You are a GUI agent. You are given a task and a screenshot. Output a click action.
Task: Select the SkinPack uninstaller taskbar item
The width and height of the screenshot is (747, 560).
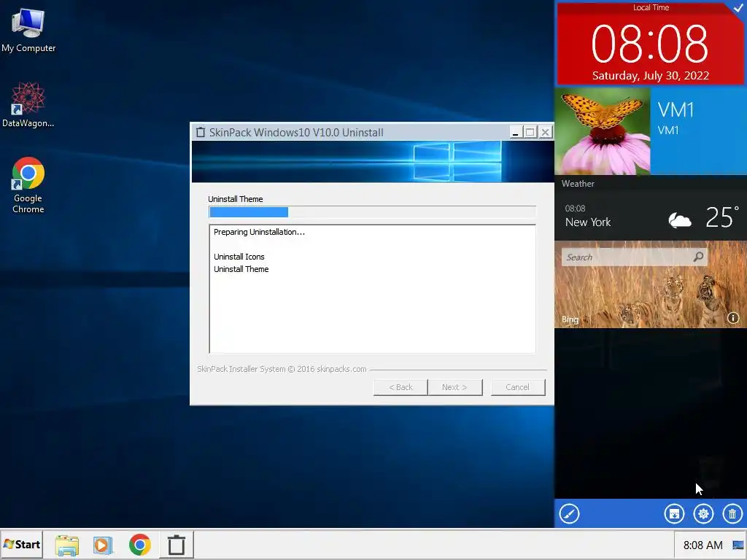(177, 545)
